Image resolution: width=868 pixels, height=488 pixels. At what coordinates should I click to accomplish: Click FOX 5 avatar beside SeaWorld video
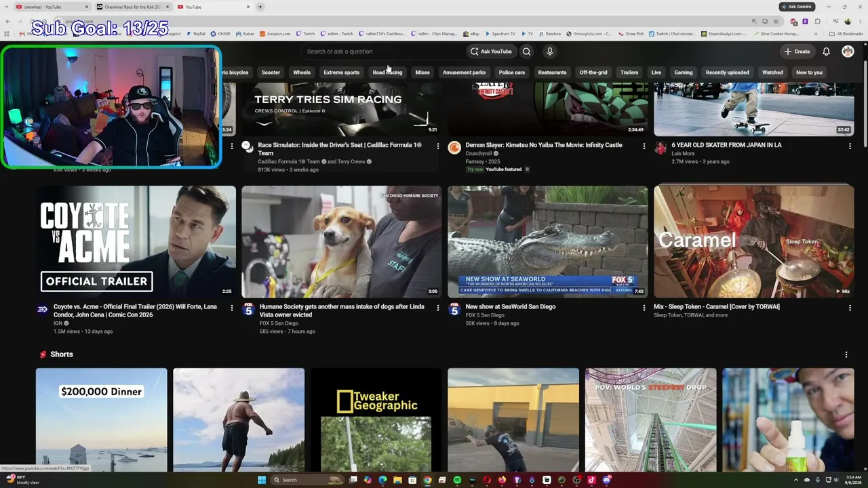click(x=454, y=310)
